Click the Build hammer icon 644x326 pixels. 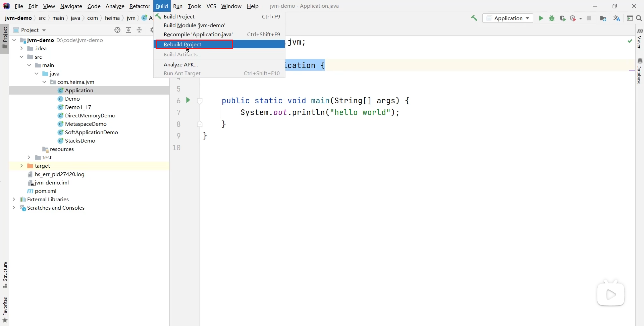click(x=474, y=18)
